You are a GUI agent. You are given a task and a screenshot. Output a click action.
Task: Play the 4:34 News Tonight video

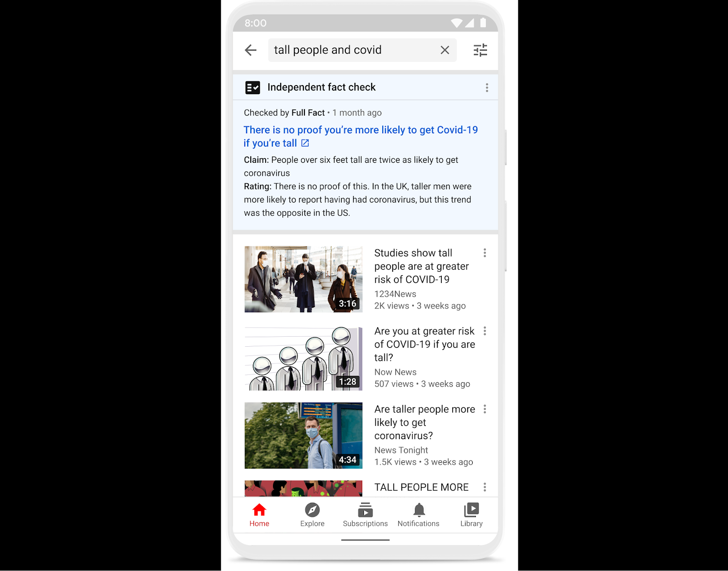[x=303, y=435]
